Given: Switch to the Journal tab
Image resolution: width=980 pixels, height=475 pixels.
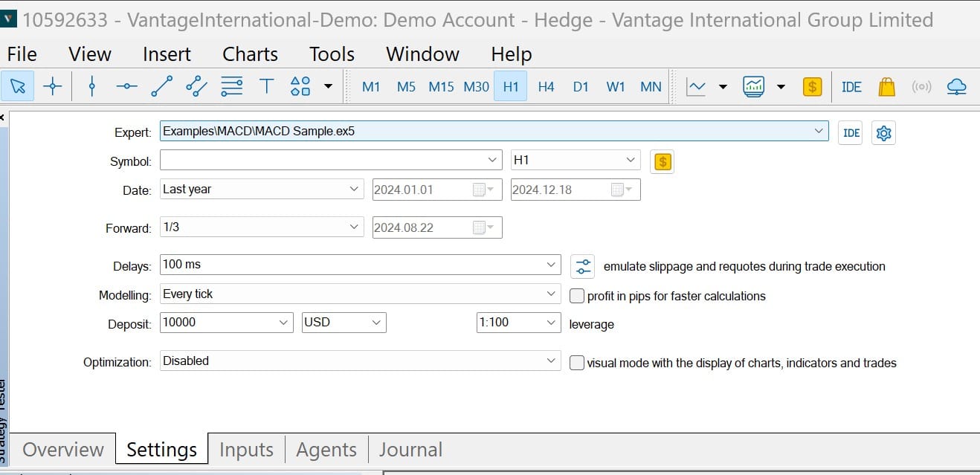Looking at the screenshot, I should click(x=410, y=449).
